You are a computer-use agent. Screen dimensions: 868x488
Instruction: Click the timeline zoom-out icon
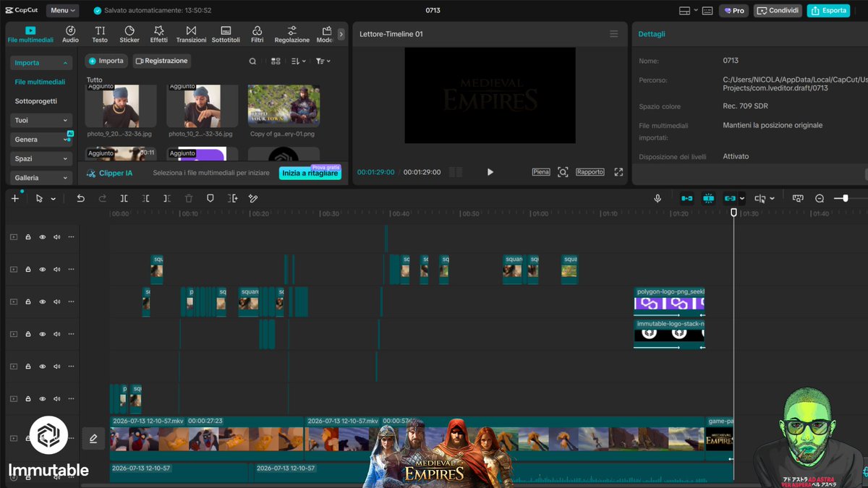(x=820, y=198)
